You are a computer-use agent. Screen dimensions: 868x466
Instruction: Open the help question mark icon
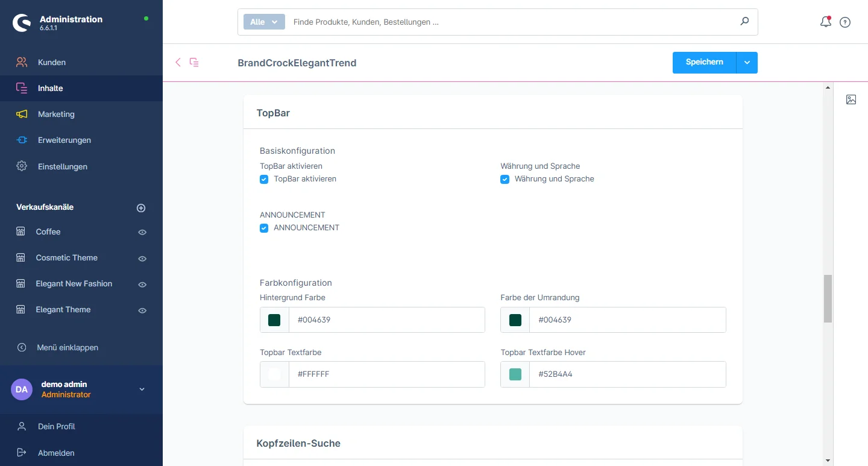[845, 22]
